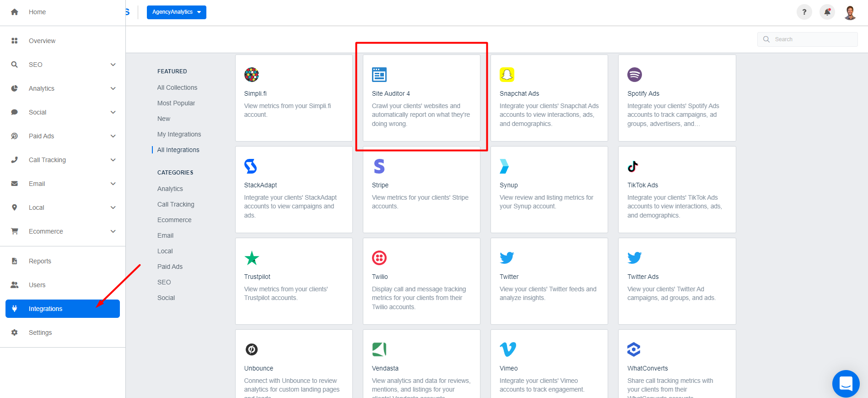Expand the Paid Ads sidebar chevron
This screenshot has width=868, height=398.
pos(113,136)
